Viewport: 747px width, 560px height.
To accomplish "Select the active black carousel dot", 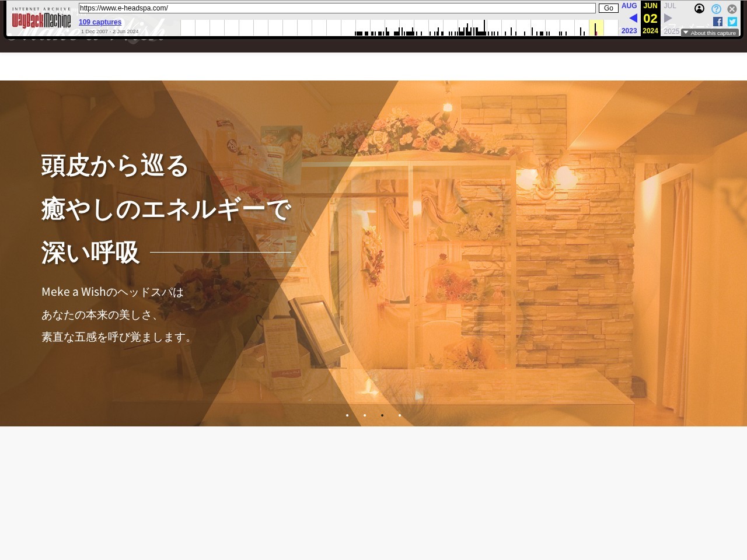I will (x=382, y=415).
